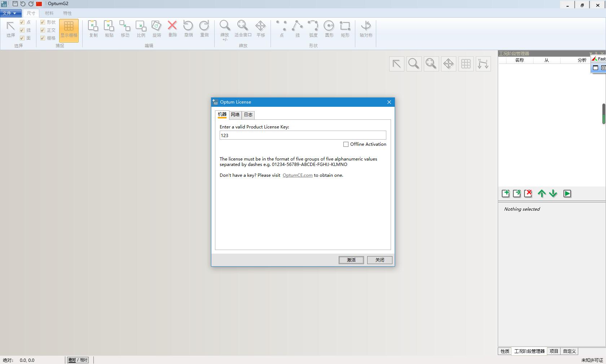Viewport: 606px width, 364px height.
Task: Select the 平移 pan tool in ribbon
Action: pos(260,29)
